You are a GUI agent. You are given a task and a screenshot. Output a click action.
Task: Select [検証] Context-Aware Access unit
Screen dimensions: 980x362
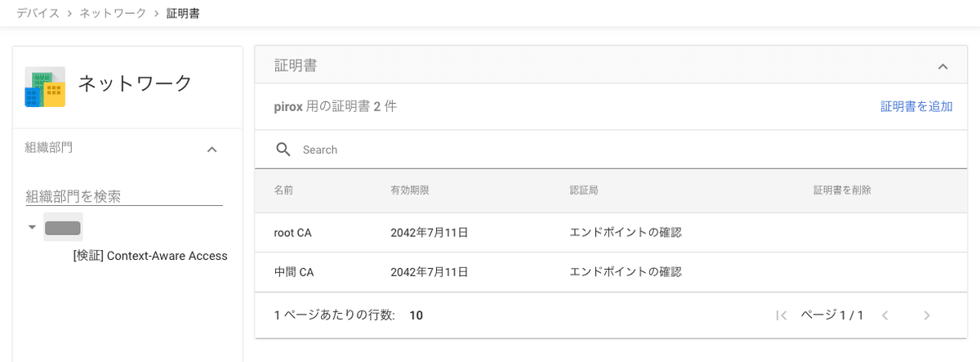click(x=150, y=256)
